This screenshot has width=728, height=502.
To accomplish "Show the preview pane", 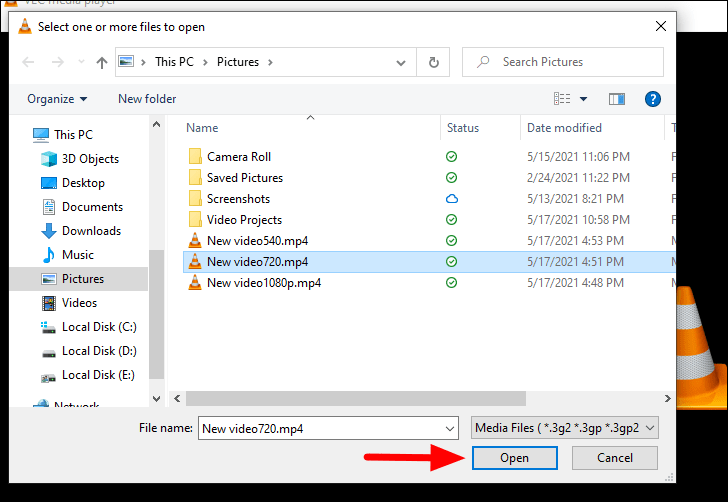I will pos(617,99).
